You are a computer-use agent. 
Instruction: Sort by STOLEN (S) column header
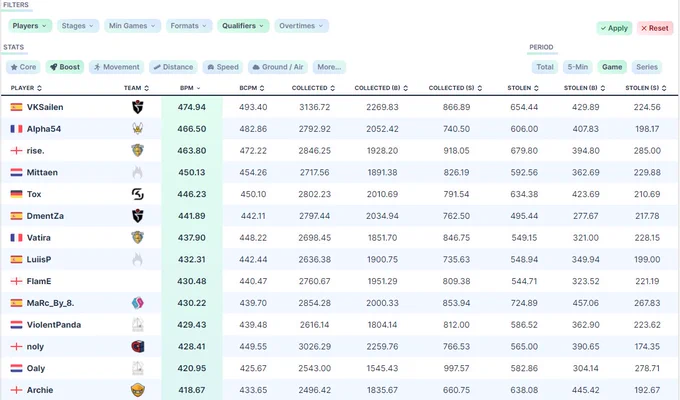pos(646,88)
